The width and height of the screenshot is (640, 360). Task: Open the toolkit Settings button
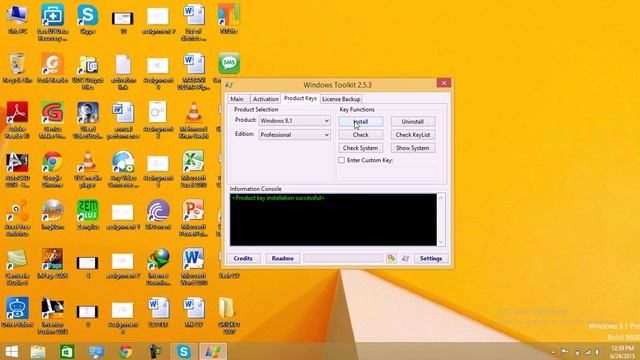coord(431,258)
